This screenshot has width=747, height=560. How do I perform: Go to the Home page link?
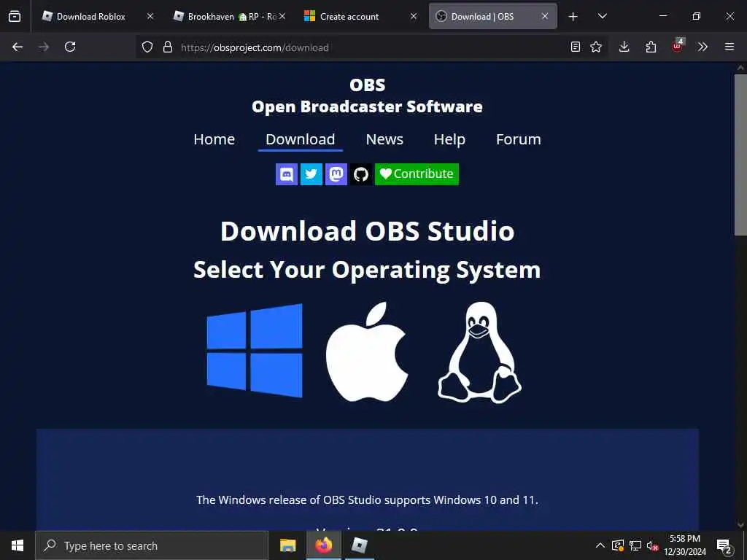coord(214,139)
